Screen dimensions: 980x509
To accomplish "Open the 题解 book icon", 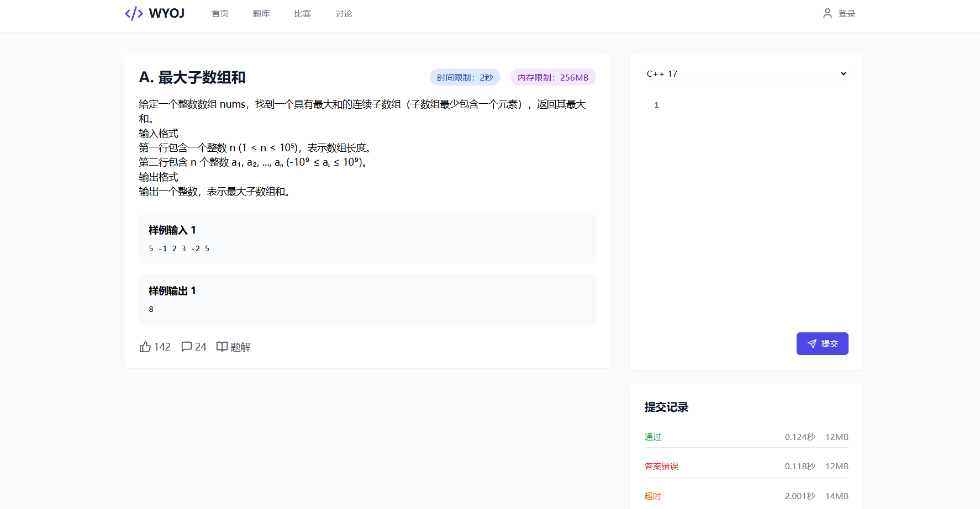I will click(x=222, y=347).
